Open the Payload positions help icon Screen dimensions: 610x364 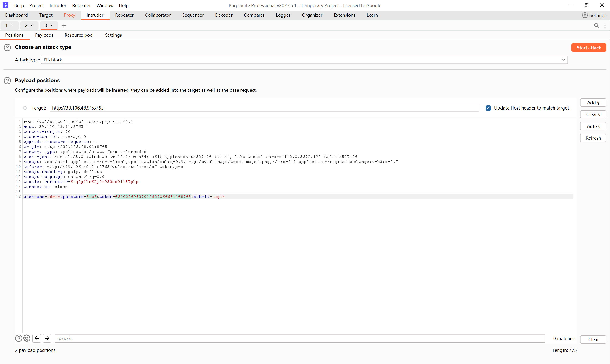tap(7, 81)
